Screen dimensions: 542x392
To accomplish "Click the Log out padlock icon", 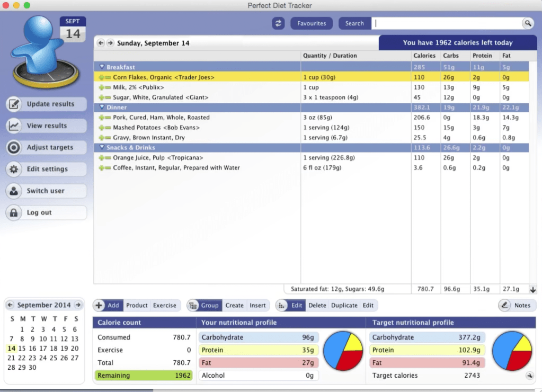I will (x=14, y=212).
